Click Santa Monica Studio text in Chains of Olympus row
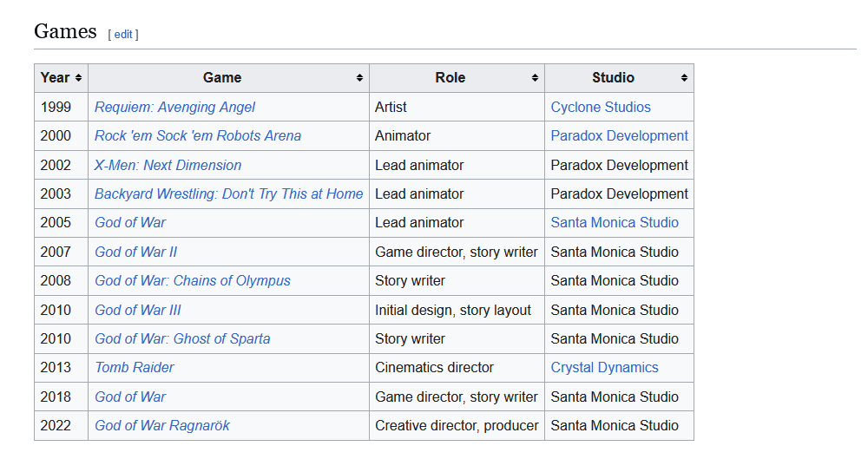This screenshot has width=868, height=459. [615, 281]
